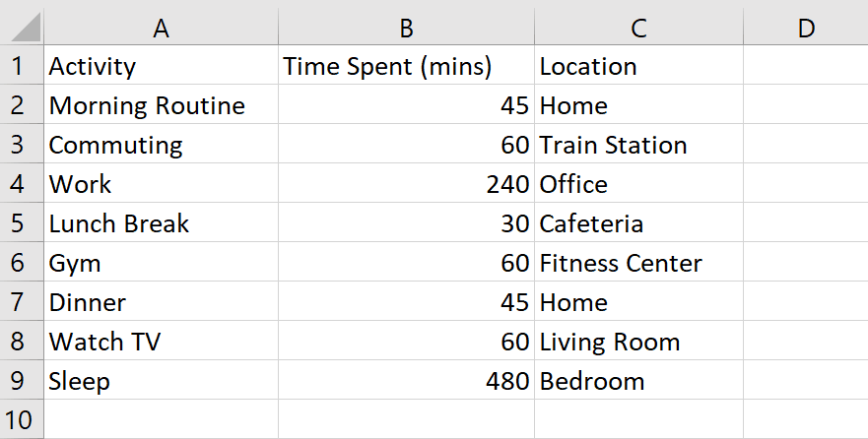Click the Time Spent (mins) cell
Image resolution: width=868 pixels, height=439 pixels.
pyautogui.click(x=406, y=66)
